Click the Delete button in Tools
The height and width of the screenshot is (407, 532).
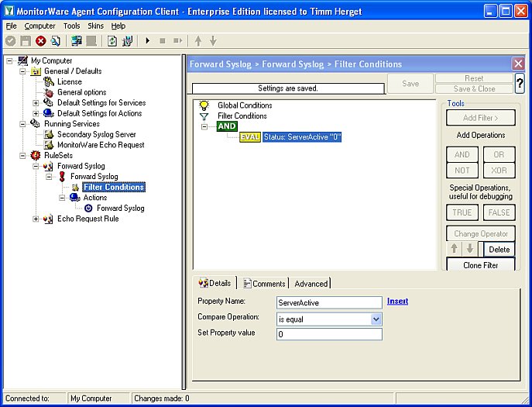pyautogui.click(x=499, y=250)
